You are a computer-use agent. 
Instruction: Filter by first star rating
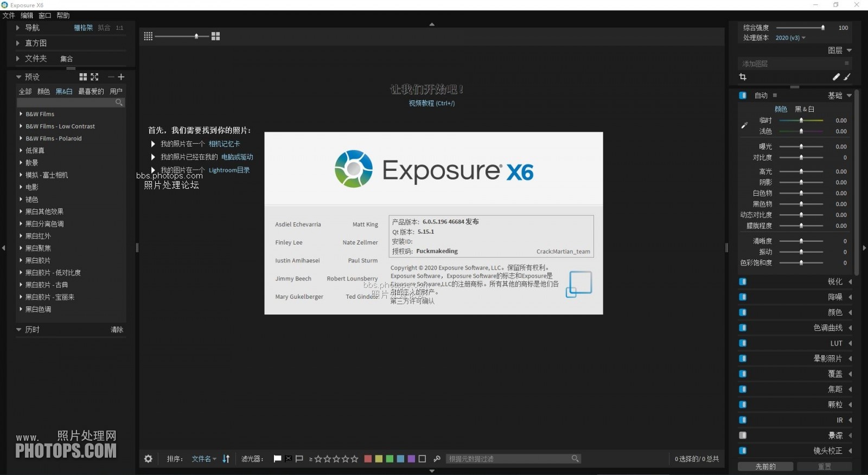tap(318, 459)
